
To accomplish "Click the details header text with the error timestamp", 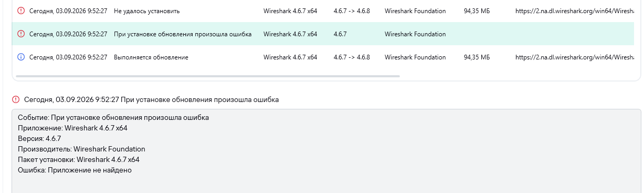I will [x=152, y=99].
